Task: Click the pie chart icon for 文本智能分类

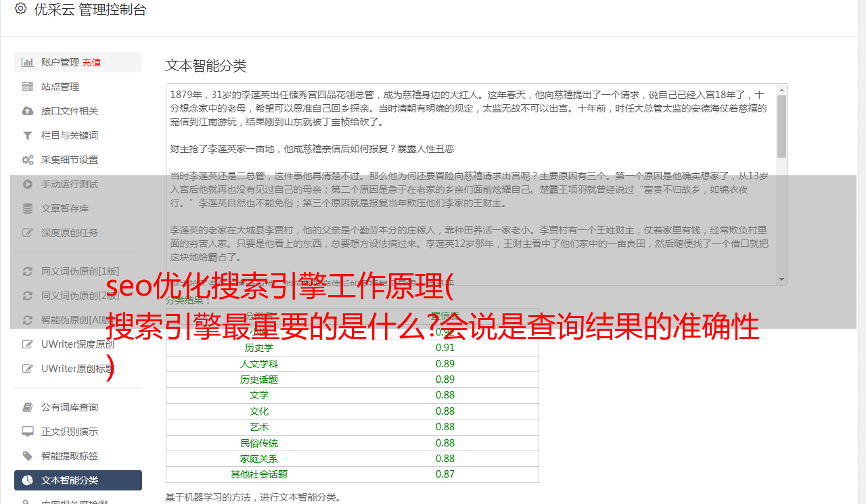Action: click(28, 480)
